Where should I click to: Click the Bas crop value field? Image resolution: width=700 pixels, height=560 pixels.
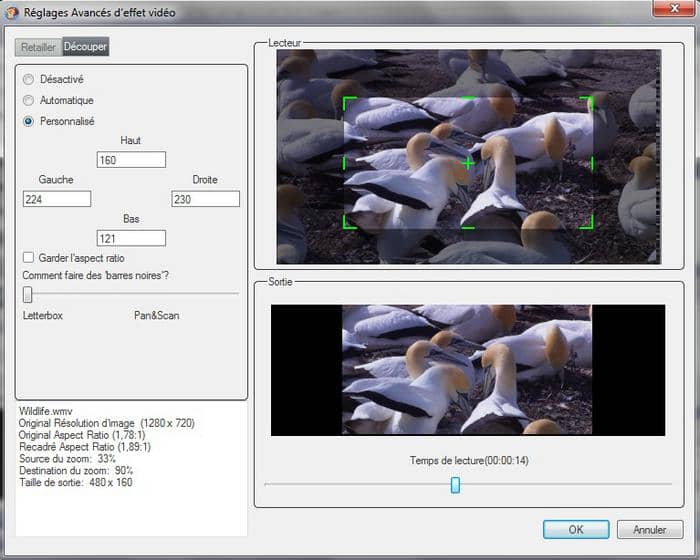pyautogui.click(x=131, y=238)
